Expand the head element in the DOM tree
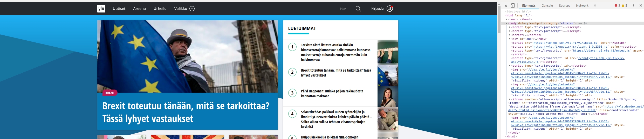The width and height of the screenshot is (644, 139). click(506, 19)
